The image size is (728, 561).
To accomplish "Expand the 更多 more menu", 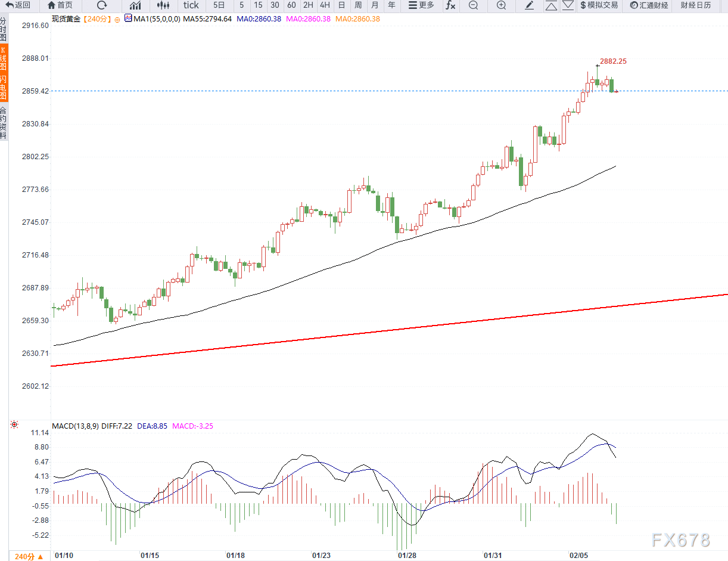I will [421, 5].
